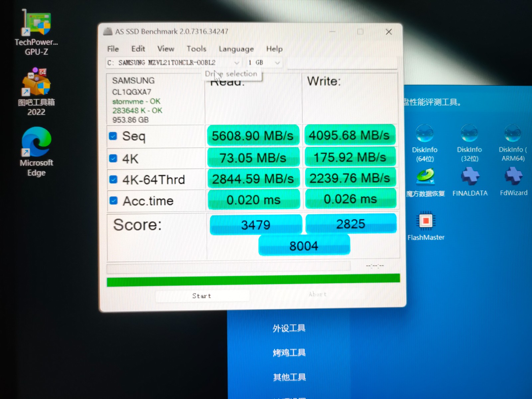Screen dimensions: 532x399
Task: Uncheck the 4K test checkbox
Action: click(113, 158)
